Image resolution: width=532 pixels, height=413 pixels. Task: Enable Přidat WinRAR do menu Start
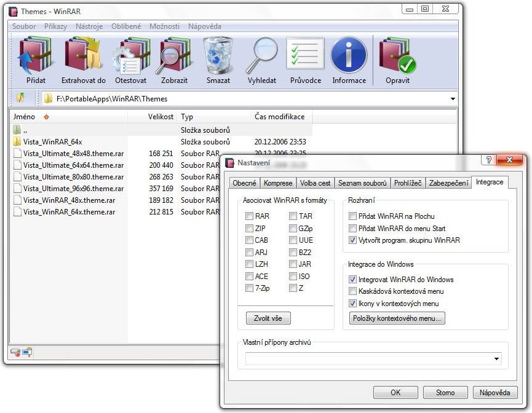click(353, 228)
